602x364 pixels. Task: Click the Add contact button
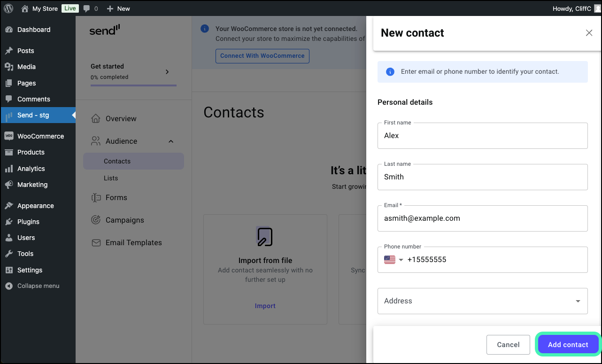pos(568,345)
